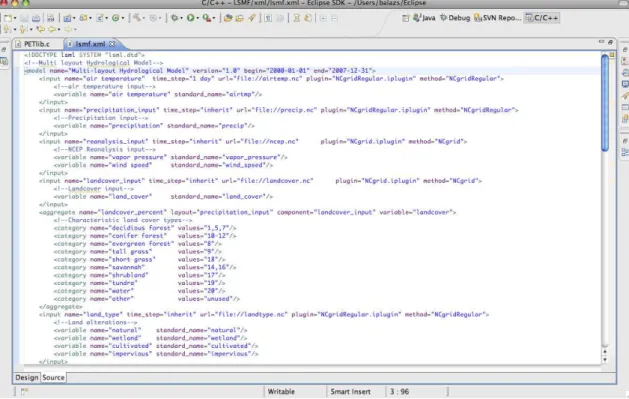Click the DOCTYPE lsml line
The width and height of the screenshot is (629, 399).
[84, 55]
